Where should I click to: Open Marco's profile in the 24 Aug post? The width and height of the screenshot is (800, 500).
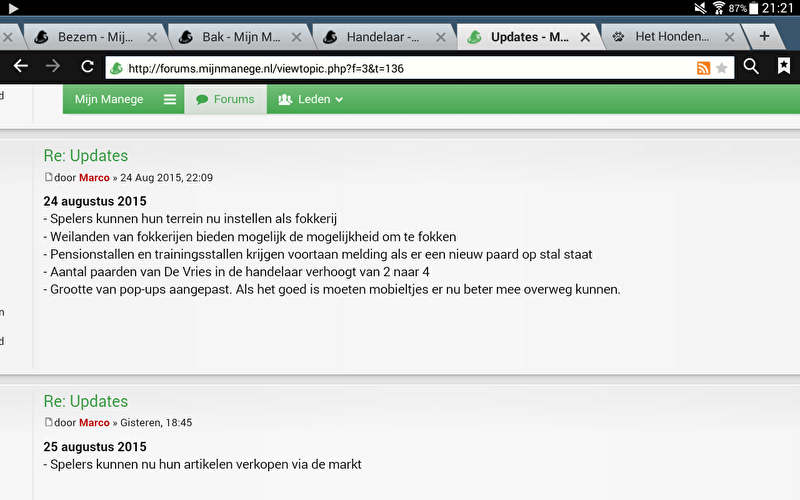94,178
